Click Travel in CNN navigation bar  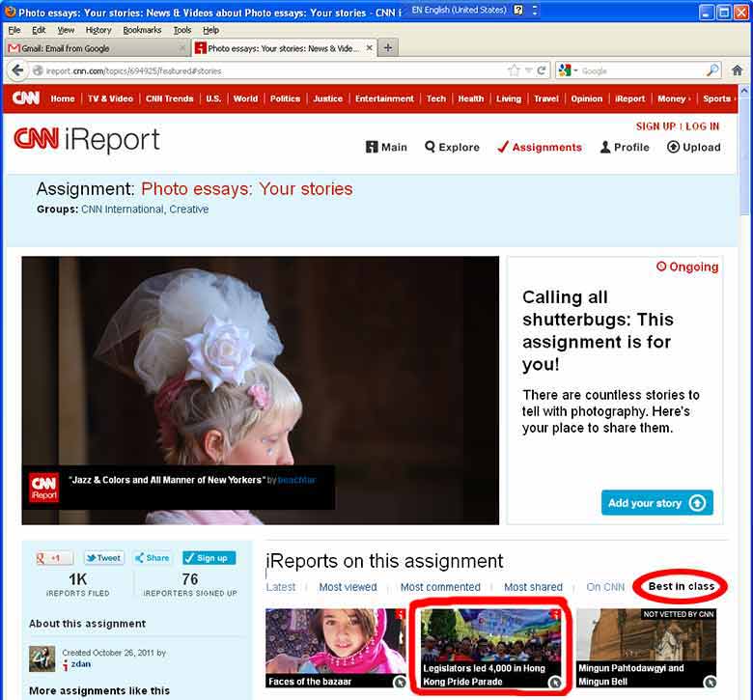point(546,98)
